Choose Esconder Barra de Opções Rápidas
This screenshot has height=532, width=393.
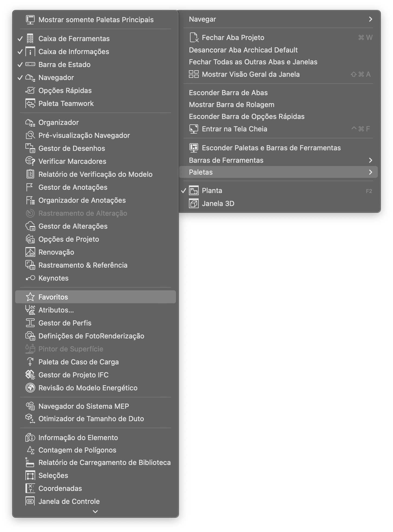(x=278, y=117)
